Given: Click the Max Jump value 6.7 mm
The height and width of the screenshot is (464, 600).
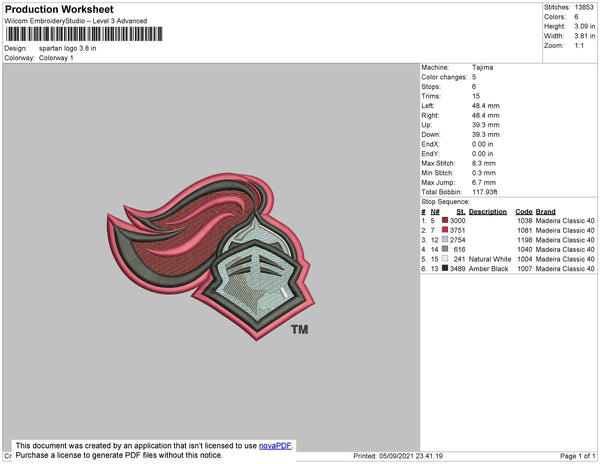Looking at the screenshot, I should coord(484,182).
